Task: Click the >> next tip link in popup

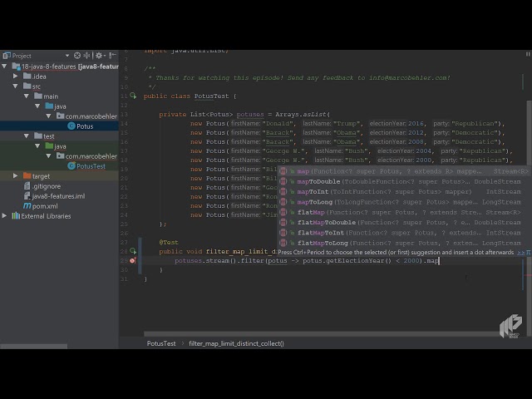Action: (520, 253)
